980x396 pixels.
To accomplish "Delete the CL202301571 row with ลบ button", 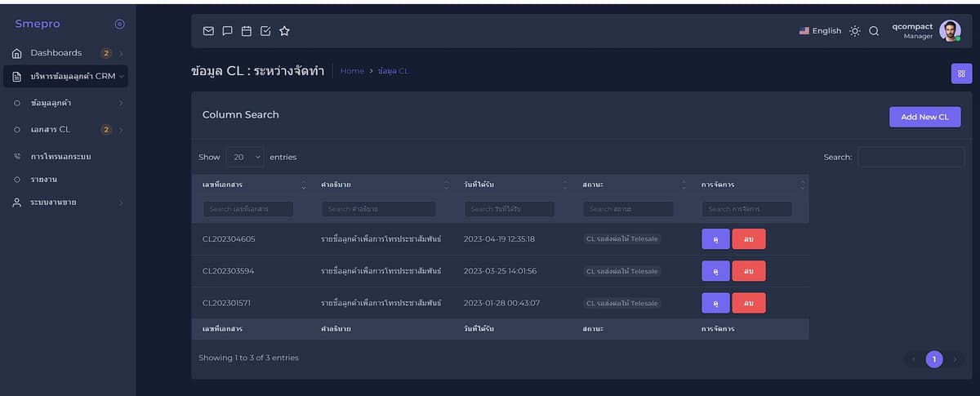I will [749, 303].
